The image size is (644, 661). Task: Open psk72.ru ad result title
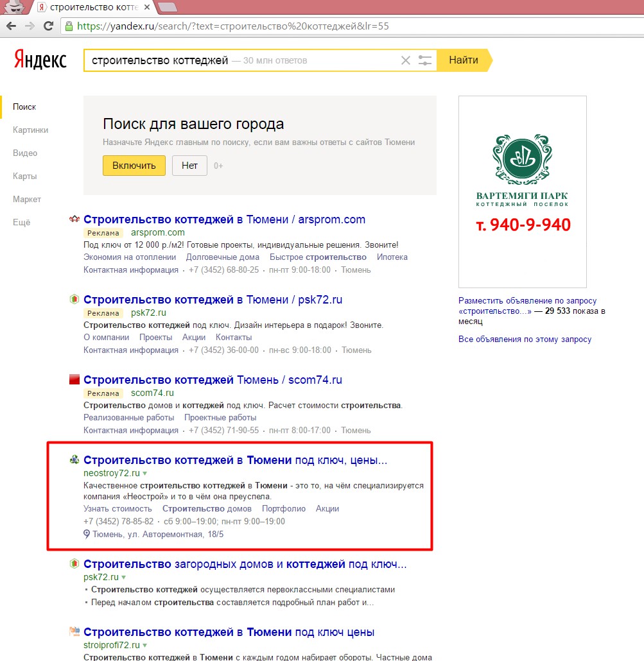(213, 300)
